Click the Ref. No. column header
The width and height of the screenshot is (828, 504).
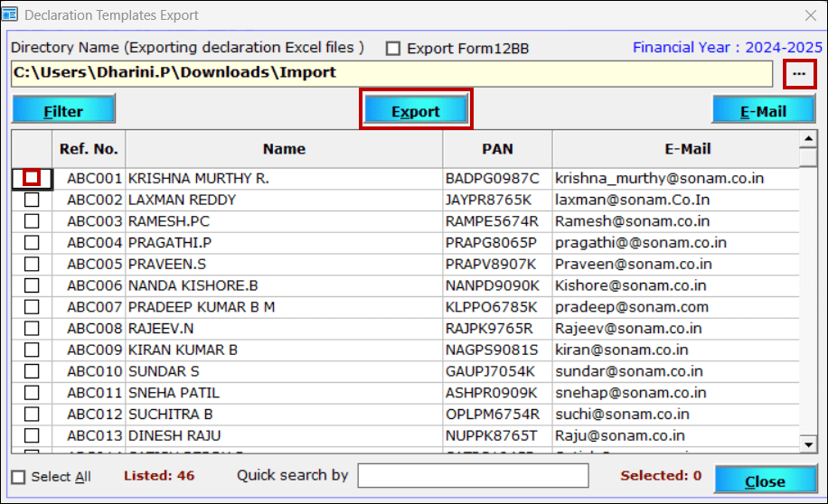(x=89, y=149)
